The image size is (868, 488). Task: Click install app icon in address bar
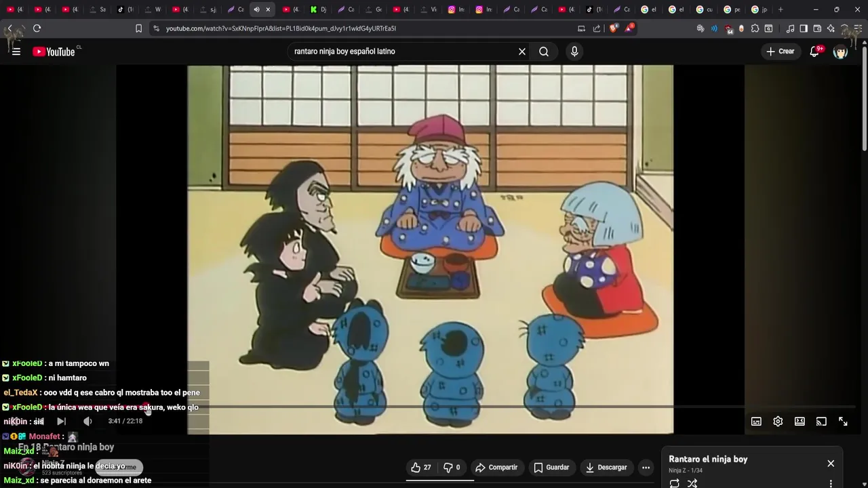(581, 28)
